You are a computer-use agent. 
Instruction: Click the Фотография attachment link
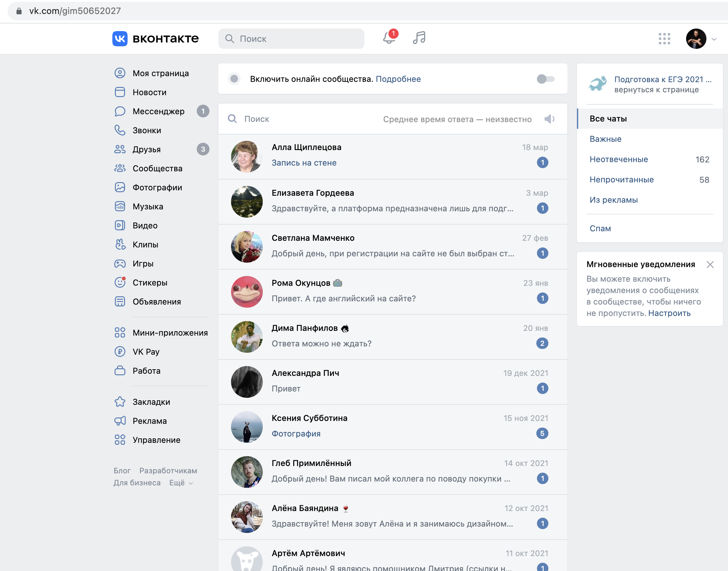tap(296, 434)
